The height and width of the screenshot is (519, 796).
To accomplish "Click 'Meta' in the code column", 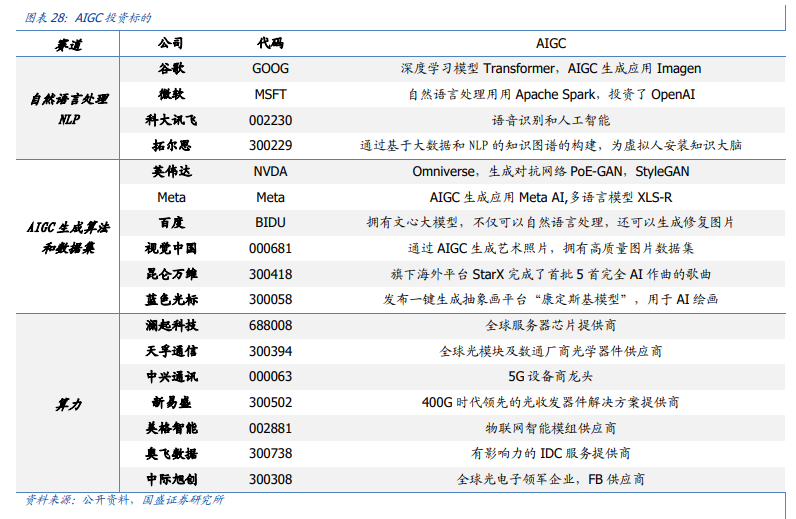I will coord(270,197).
